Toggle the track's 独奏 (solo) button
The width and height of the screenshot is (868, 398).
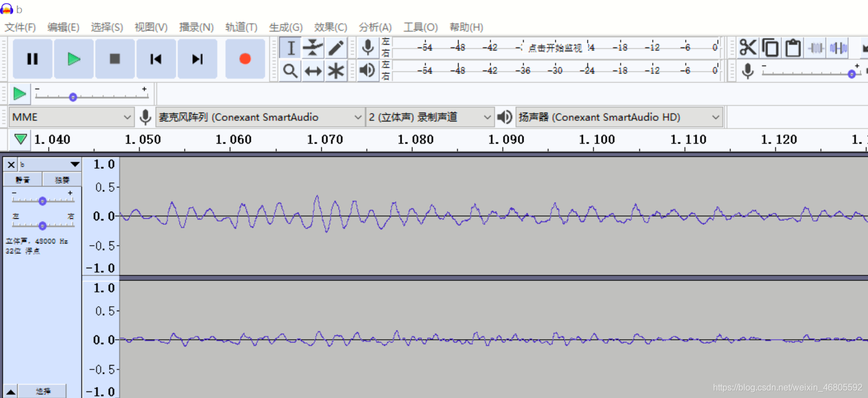62,180
